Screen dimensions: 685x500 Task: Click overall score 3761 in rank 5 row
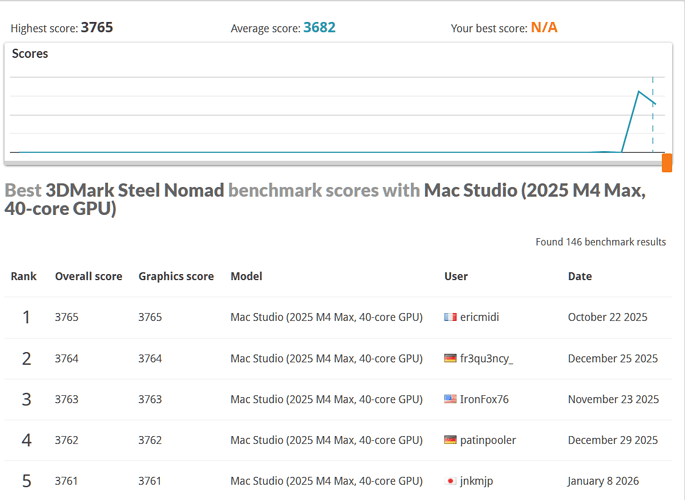pyautogui.click(x=66, y=481)
